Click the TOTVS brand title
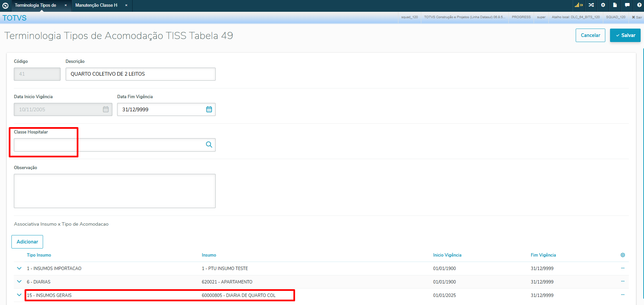 tap(14, 18)
